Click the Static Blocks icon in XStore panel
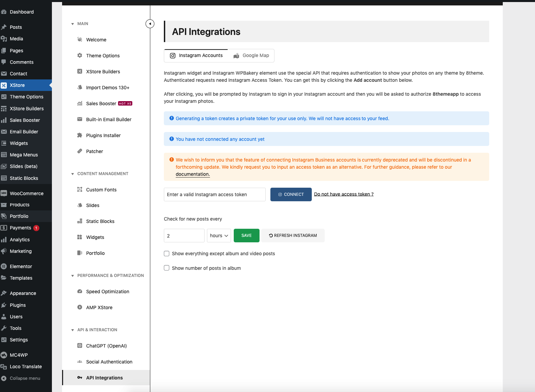The image size is (535, 392). tap(80, 221)
